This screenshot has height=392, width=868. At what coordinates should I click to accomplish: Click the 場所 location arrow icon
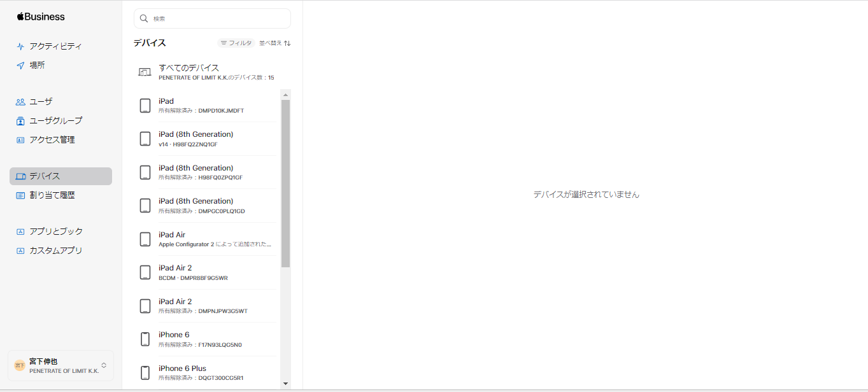tap(20, 66)
